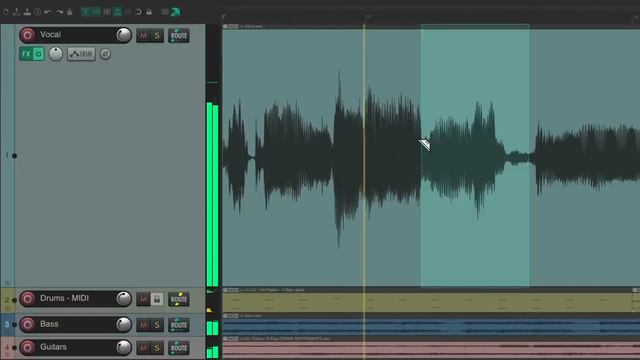Click the Guitars track volume knob

(x=124, y=347)
